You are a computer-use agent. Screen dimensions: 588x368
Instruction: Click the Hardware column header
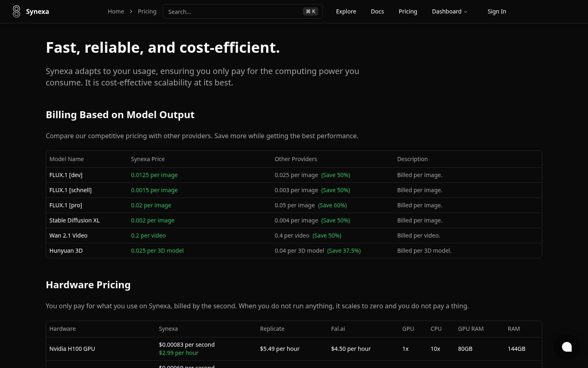tap(62, 329)
